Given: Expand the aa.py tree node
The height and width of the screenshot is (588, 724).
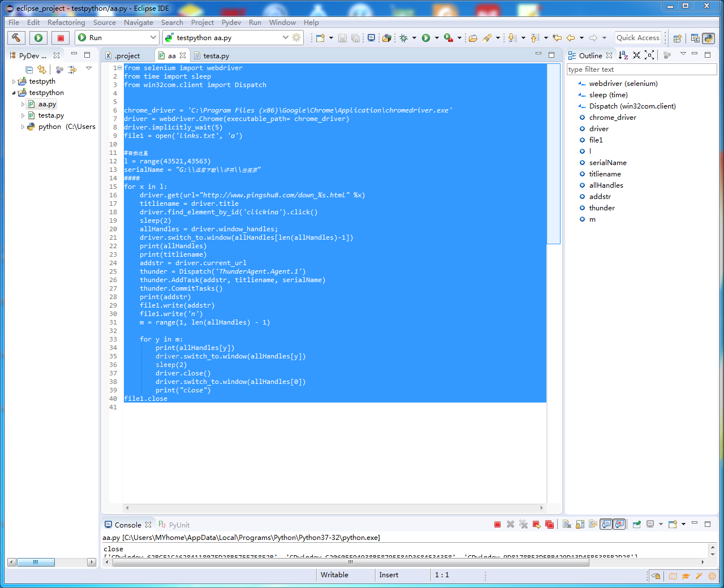Looking at the screenshot, I should (23, 104).
